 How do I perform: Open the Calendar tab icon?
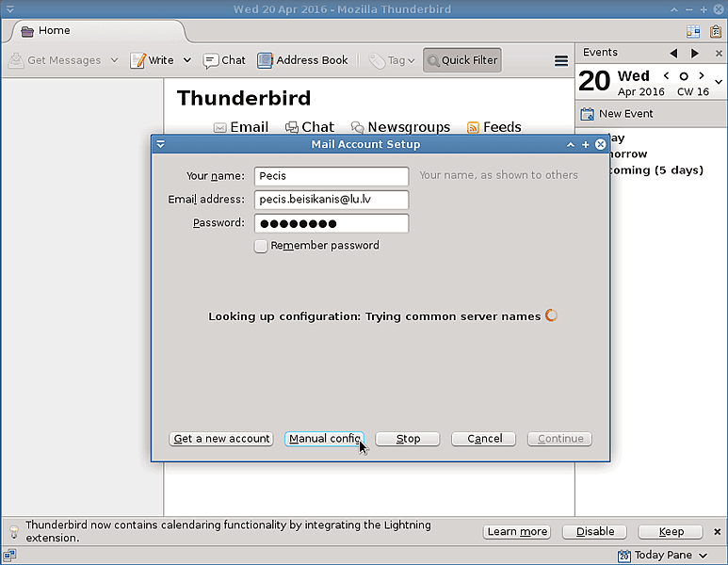click(x=693, y=31)
